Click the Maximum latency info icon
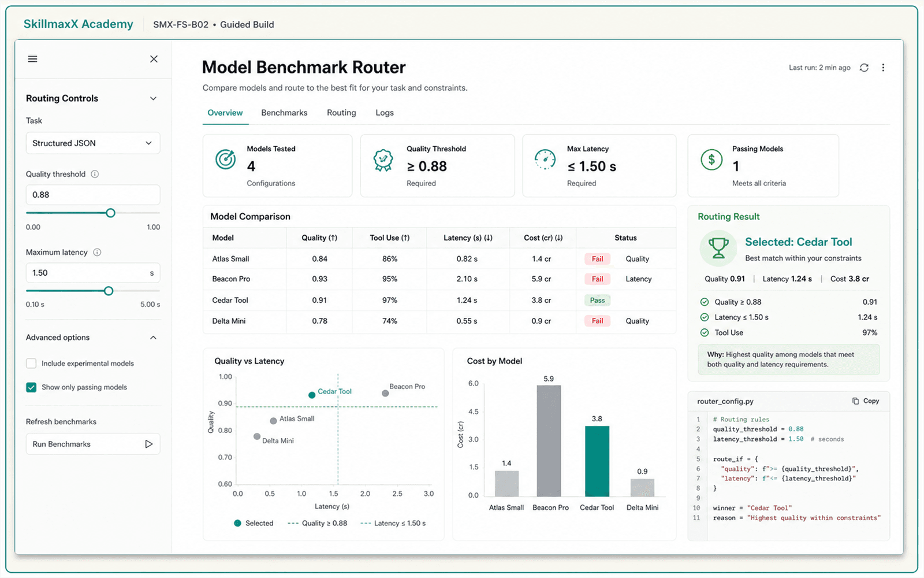 (x=97, y=252)
